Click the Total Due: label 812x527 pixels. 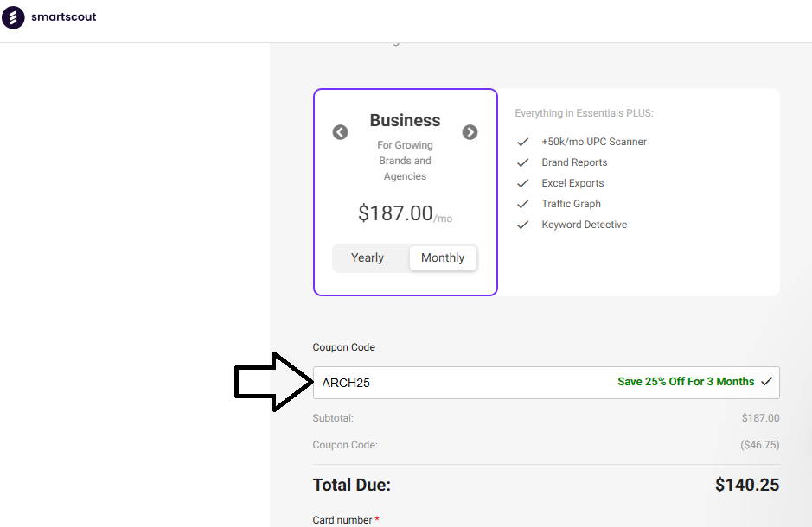pyautogui.click(x=352, y=486)
